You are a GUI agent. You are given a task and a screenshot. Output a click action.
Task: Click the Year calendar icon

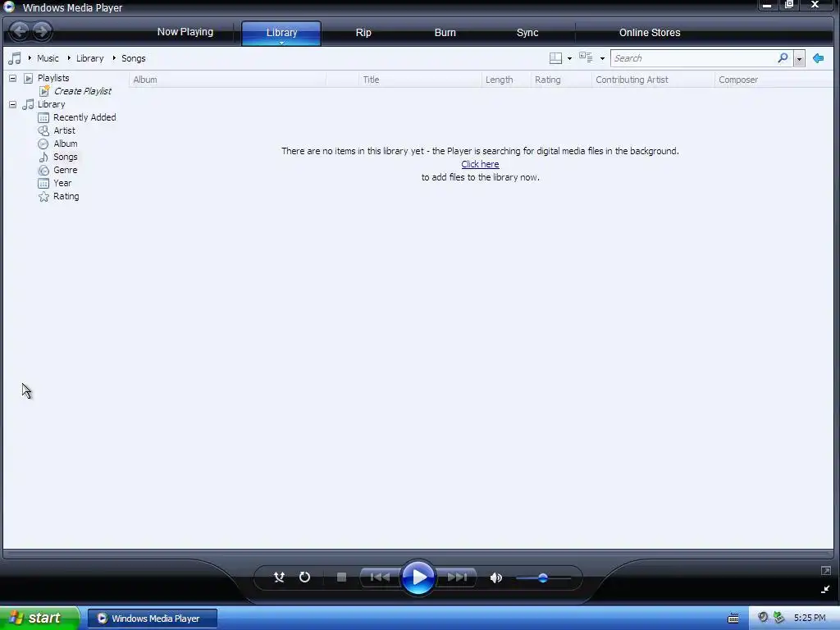point(43,183)
